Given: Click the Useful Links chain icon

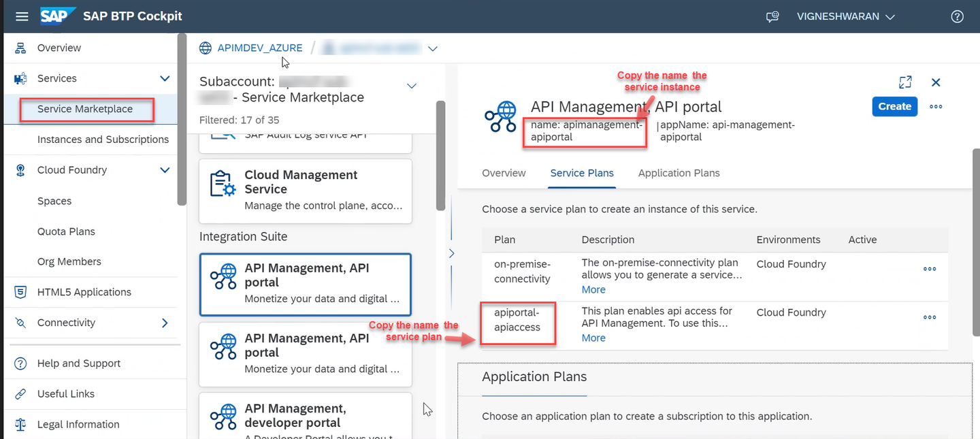Looking at the screenshot, I should pyautogui.click(x=20, y=393).
